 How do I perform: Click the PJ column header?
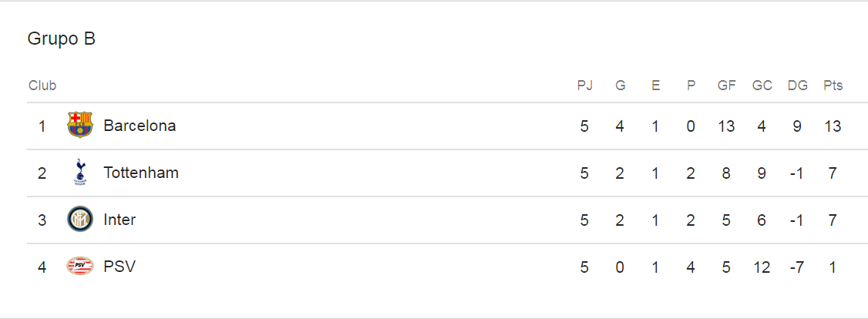[585, 86]
